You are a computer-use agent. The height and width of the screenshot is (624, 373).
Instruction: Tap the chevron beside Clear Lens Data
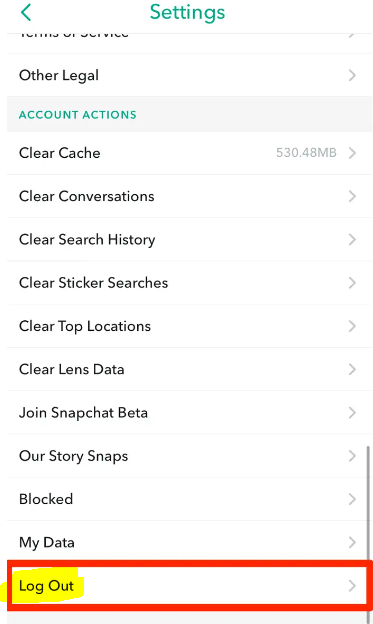pos(352,369)
